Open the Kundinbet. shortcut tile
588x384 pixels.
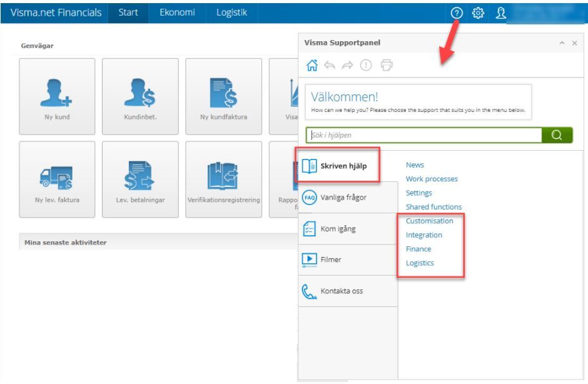(140, 96)
